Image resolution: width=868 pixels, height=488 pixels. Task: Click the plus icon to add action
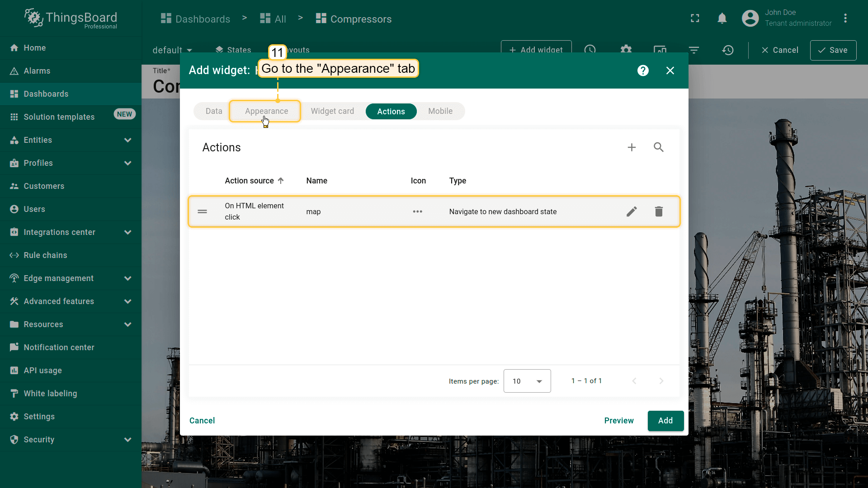point(632,147)
